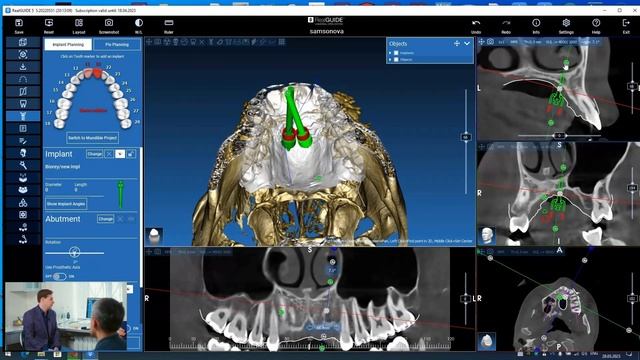Expand the Implants tree row arrow

pos(390,53)
